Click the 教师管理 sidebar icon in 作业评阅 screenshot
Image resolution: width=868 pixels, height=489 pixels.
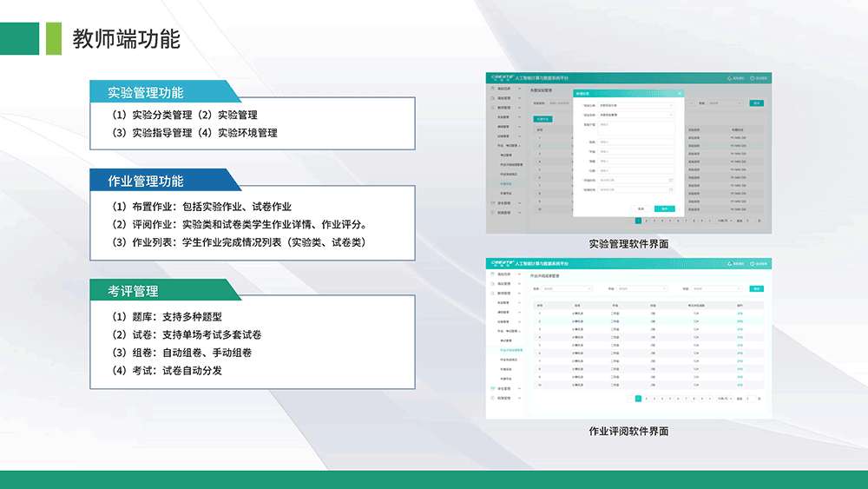(x=493, y=293)
